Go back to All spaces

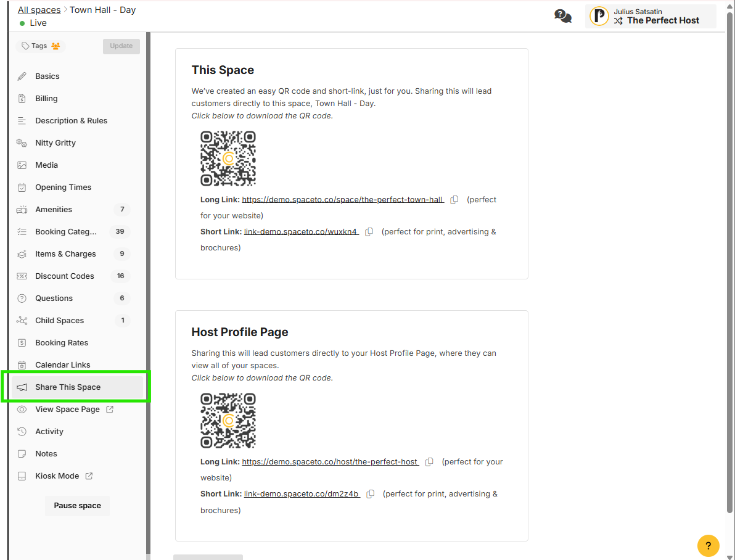(39, 10)
